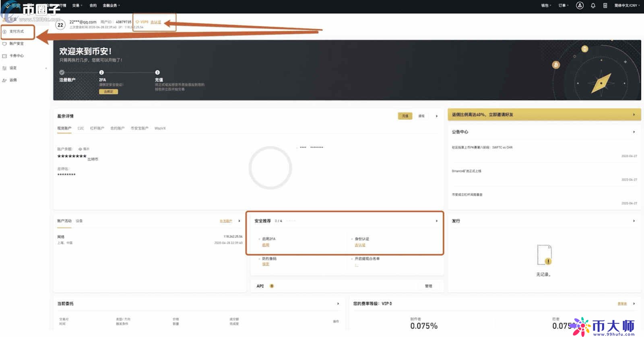Viewport: 644px width, 337px height.
Task: Click the notification bell icon
Action: 593,6
